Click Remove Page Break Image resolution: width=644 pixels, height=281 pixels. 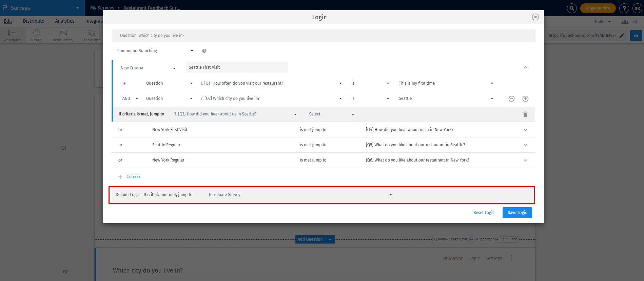451,239
